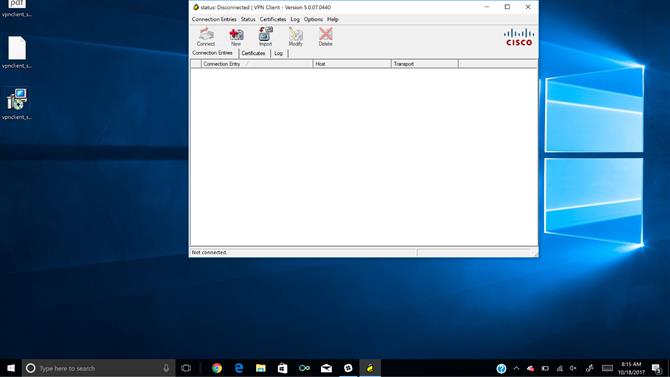670x377 pixels.
Task: Click the network signal tray icon
Action: point(559,368)
